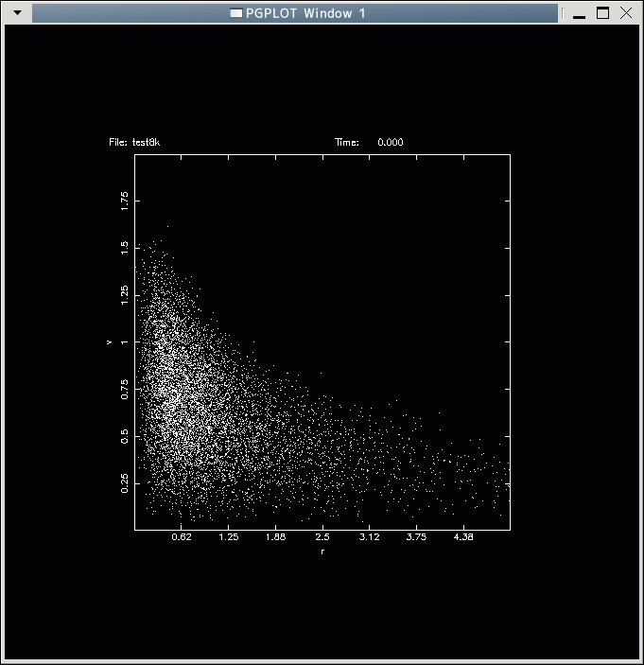Minimize the PGPLOT window
Screen dimensions: 644x665
[580, 13]
